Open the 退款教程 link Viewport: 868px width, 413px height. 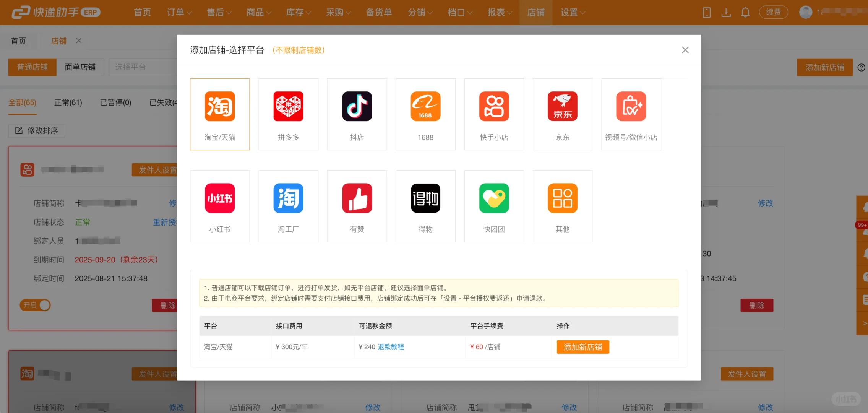tap(391, 347)
